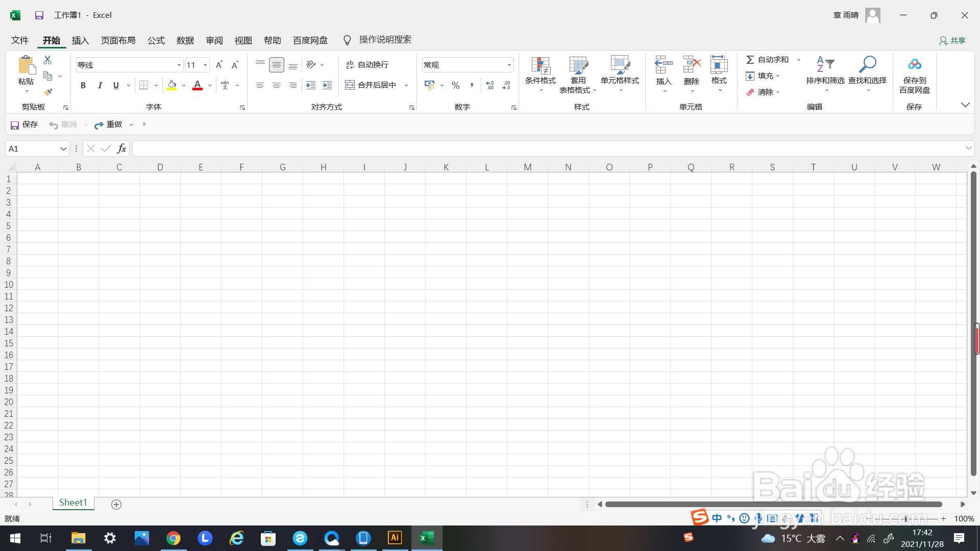Click the percent style icon
Image resolution: width=980 pixels, height=551 pixels.
tap(455, 86)
